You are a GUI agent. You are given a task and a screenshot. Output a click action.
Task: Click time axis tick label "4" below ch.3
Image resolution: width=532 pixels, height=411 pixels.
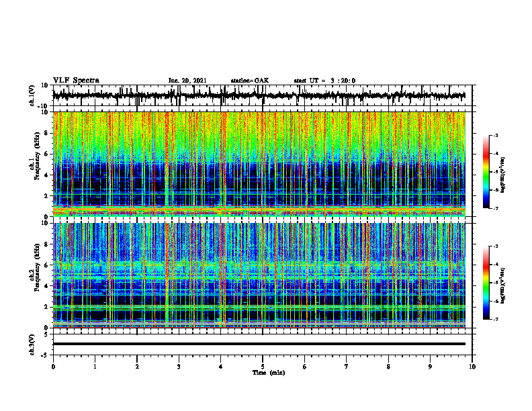[x=221, y=367]
